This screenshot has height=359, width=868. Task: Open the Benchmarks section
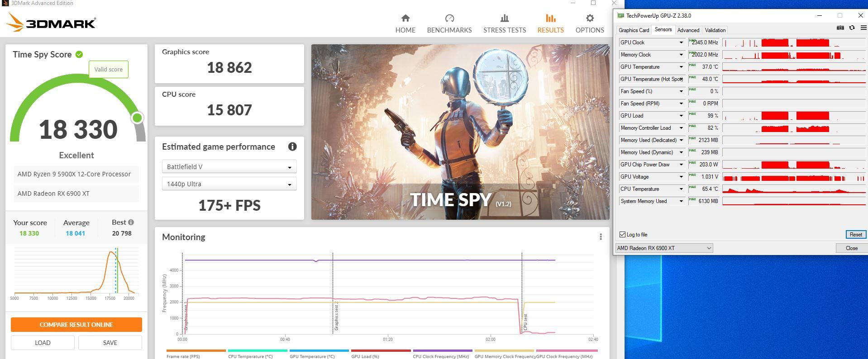449,24
